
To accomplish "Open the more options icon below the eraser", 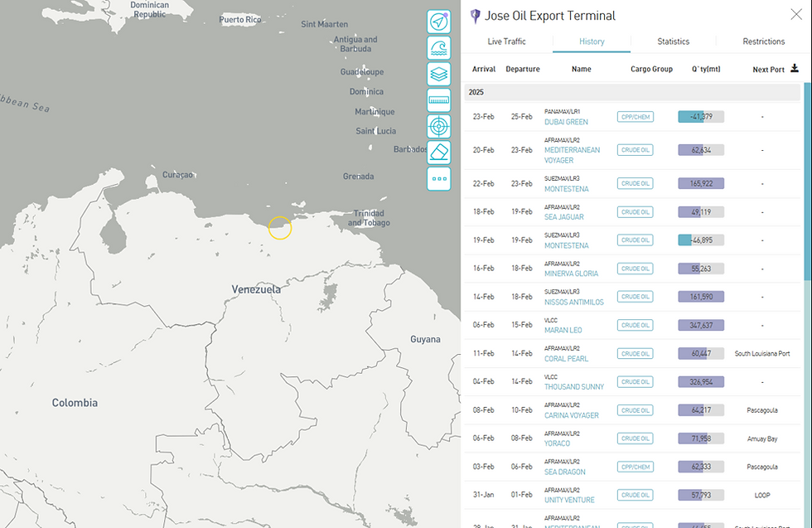I will click(438, 179).
